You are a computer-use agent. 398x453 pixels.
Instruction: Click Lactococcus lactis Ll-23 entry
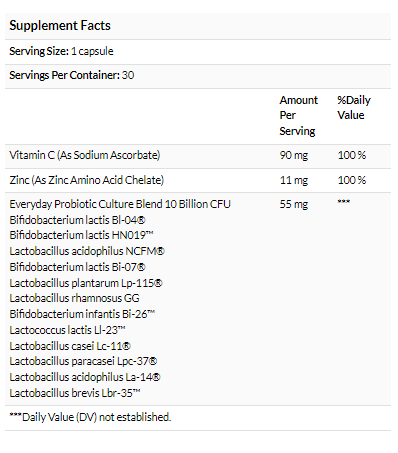point(67,330)
